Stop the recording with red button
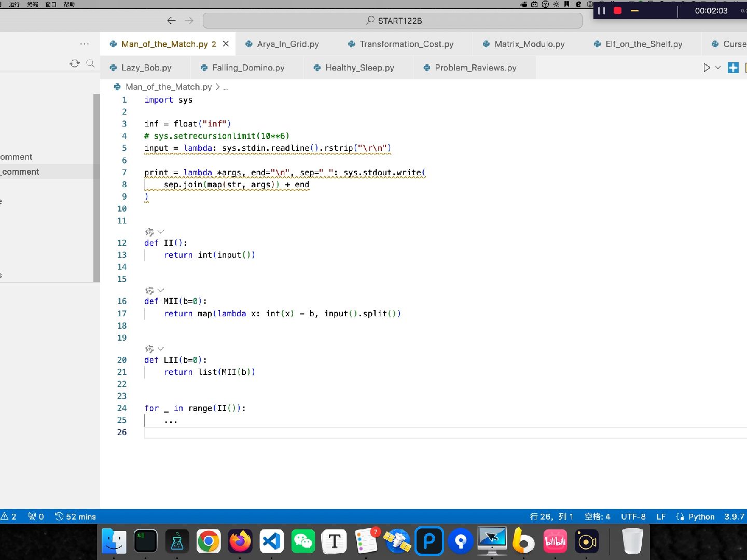 tap(617, 10)
